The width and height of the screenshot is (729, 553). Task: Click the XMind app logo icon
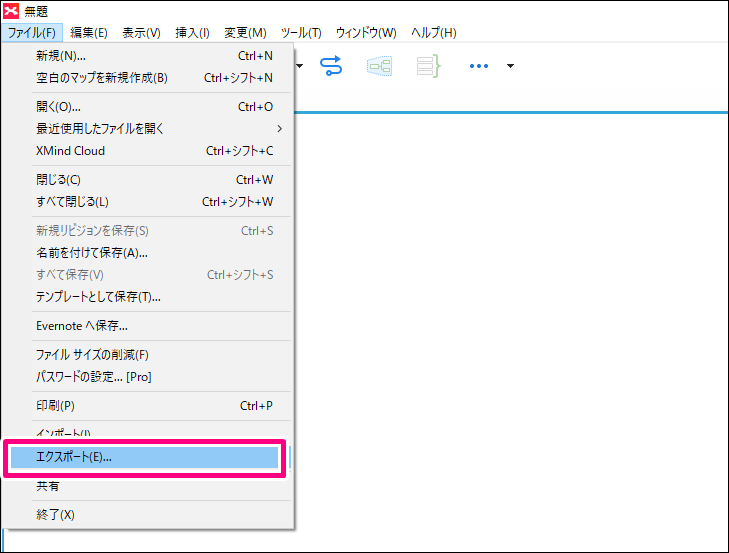[11, 11]
